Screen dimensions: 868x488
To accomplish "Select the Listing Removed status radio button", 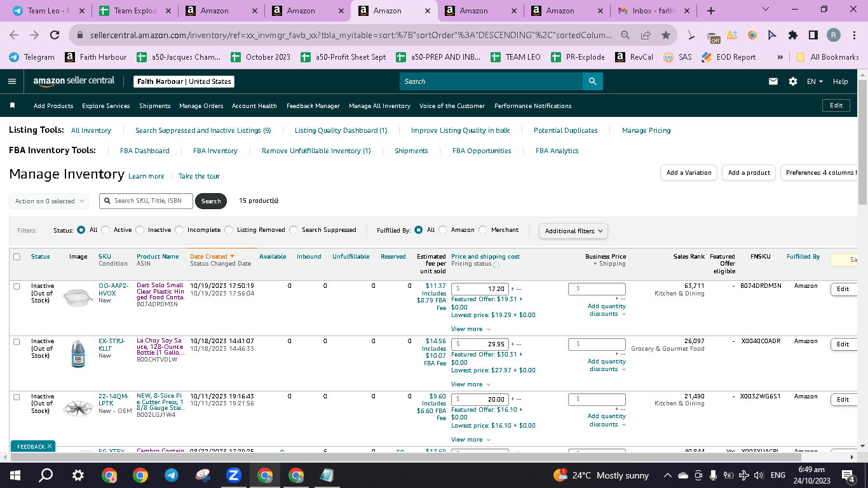I will [x=229, y=230].
